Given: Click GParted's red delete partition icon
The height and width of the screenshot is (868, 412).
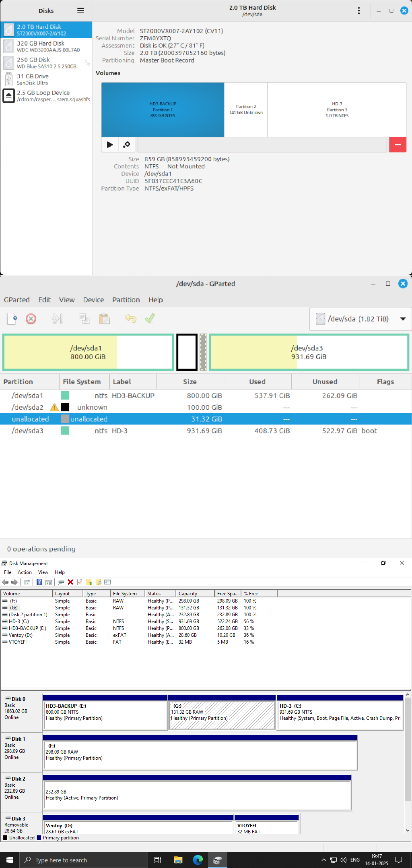Looking at the screenshot, I should pos(31,319).
